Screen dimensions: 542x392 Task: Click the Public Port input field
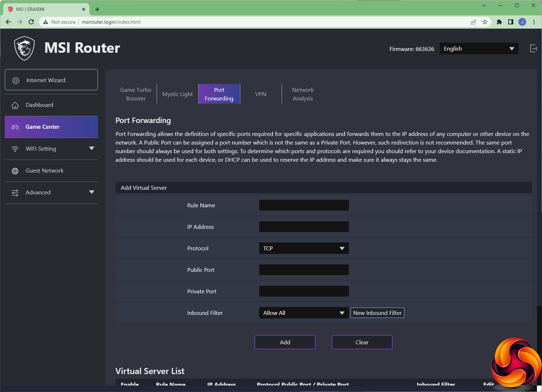304,270
